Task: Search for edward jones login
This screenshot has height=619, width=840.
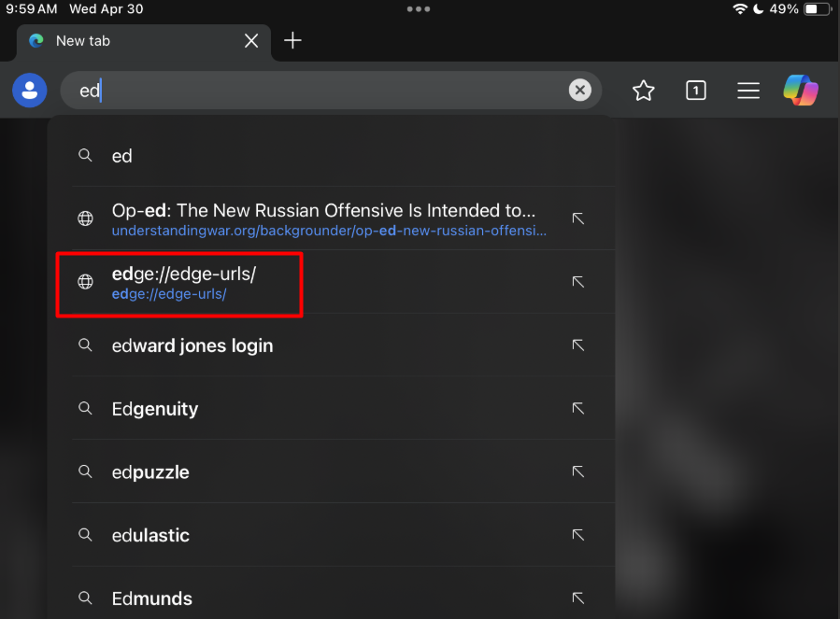Action: (x=343, y=345)
